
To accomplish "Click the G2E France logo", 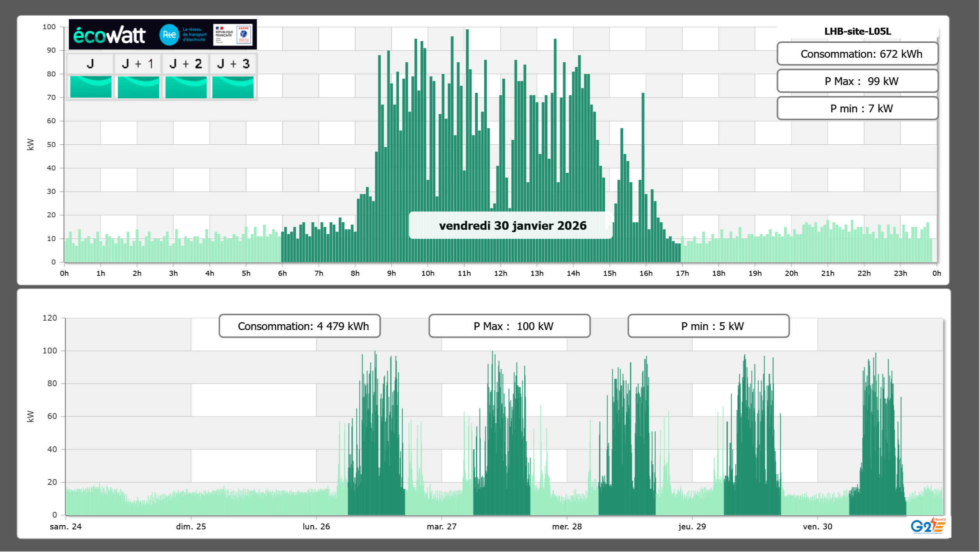I will tap(928, 526).
